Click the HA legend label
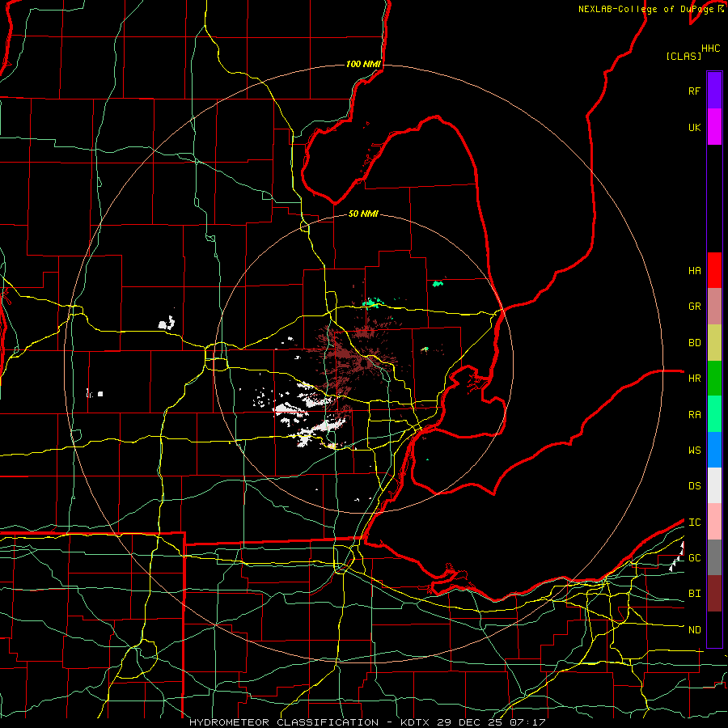Viewport: 728px width, 728px height. [694, 270]
